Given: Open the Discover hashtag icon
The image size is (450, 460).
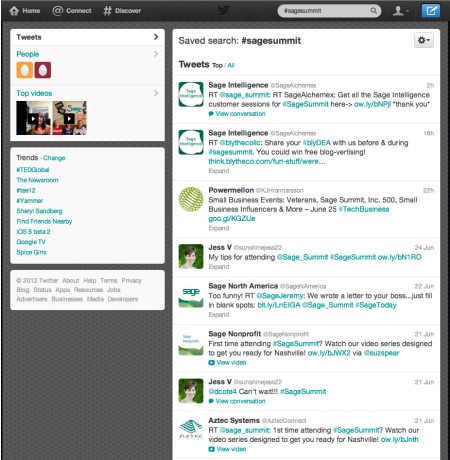Looking at the screenshot, I should 107,11.
